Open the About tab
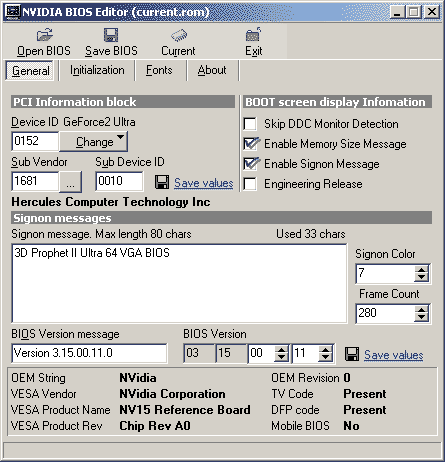445x462 pixels. coord(212,70)
